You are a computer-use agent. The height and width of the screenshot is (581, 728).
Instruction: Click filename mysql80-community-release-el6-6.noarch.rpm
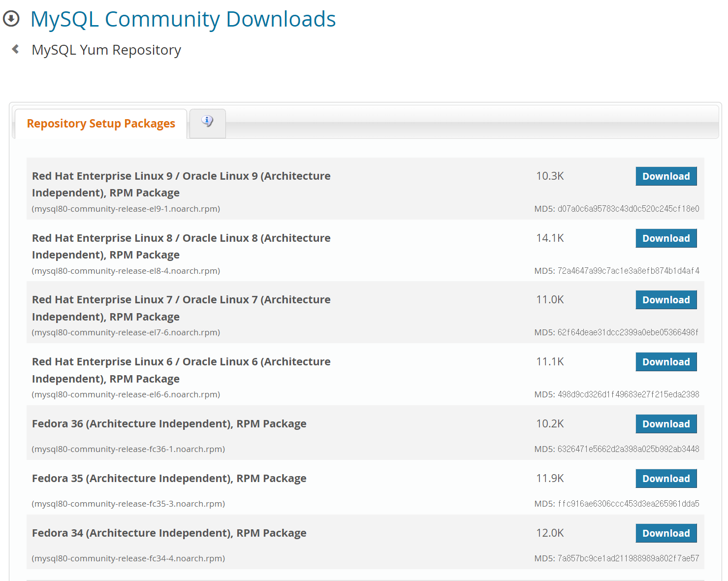click(x=126, y=394)
